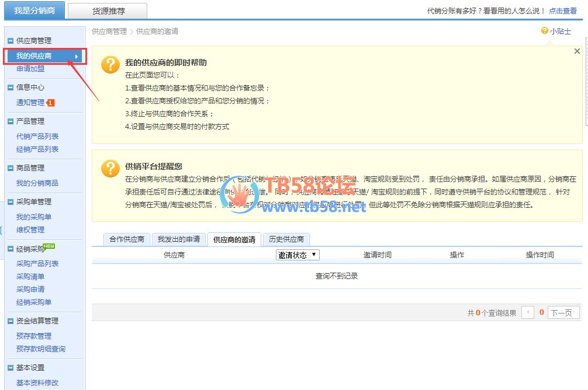Image resolution: width=588 pixels, height=390 pixels.
Task: Collapse the 产品管理 sidebar section
Action: pos(10,121)
